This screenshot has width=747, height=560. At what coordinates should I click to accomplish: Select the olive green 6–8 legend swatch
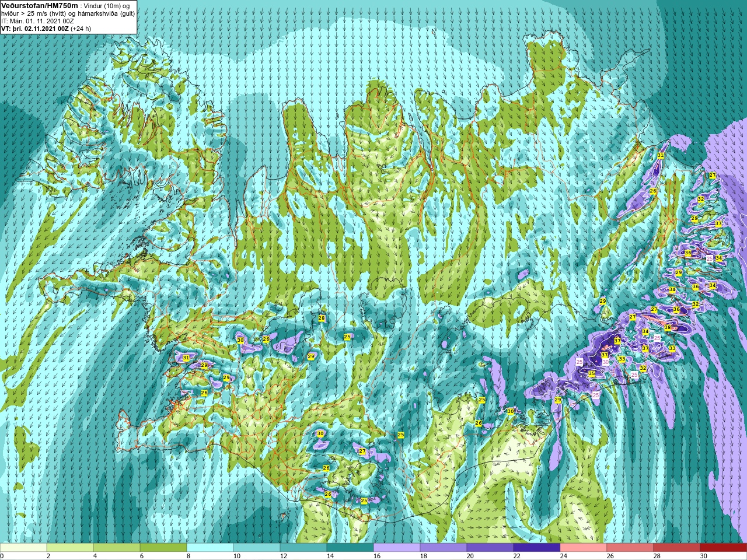[x=163, y=548]
